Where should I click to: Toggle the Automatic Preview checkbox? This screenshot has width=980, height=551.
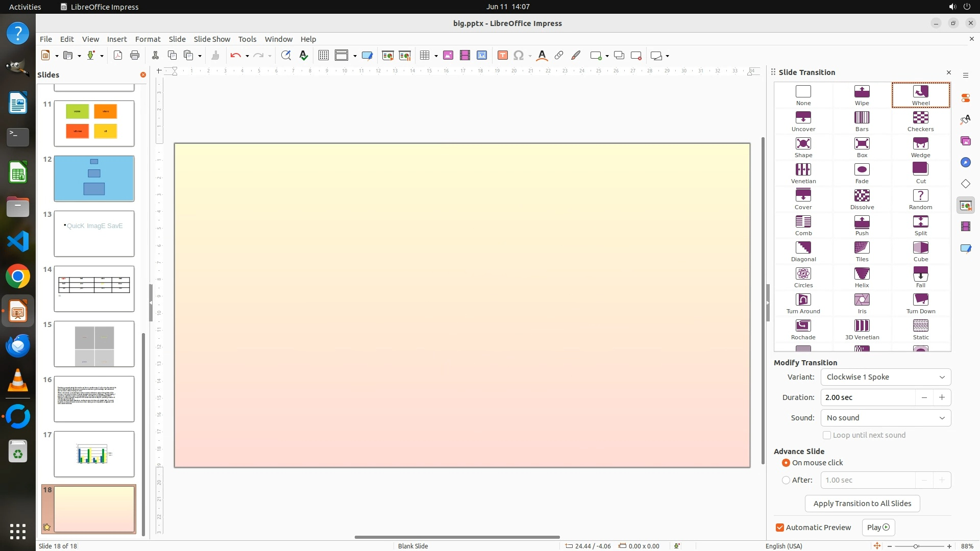click(780, 528)
